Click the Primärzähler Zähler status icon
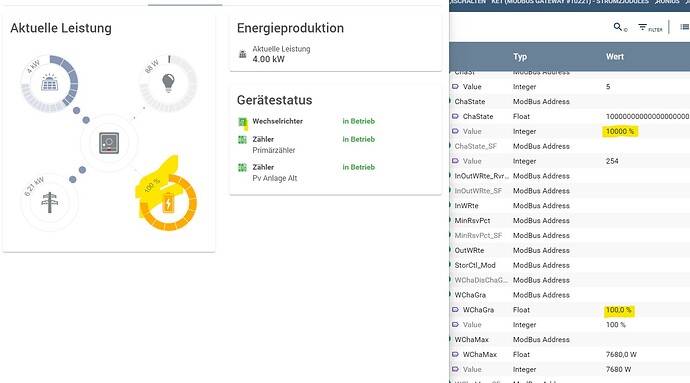 coord(242,140)
